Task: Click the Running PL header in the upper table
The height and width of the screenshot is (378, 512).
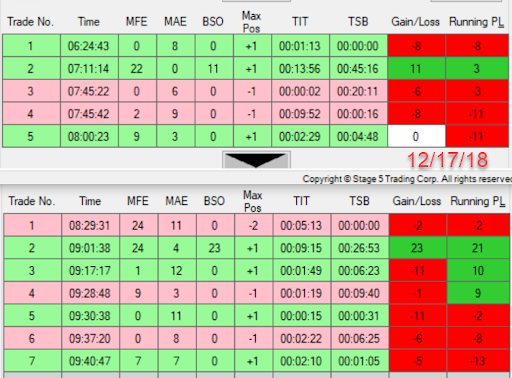Action: pyautogui.click(x=477, y=22)
